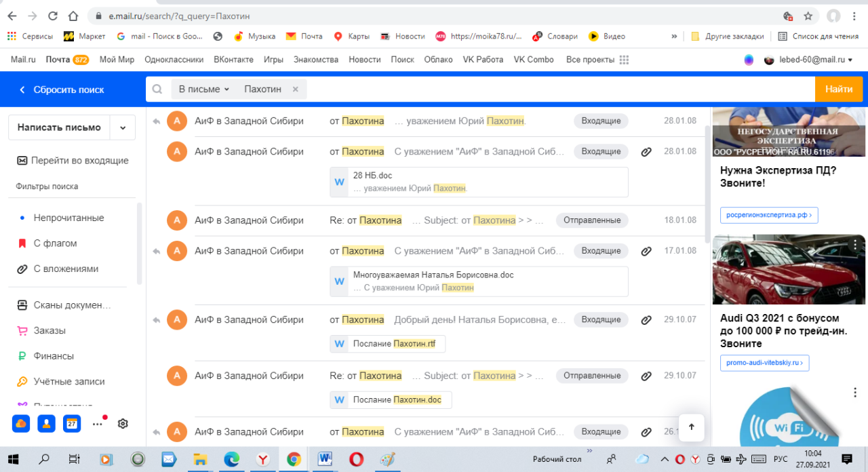Open the Windows Start menu
The width and height of the screenshot is (868, 472).
13,459
